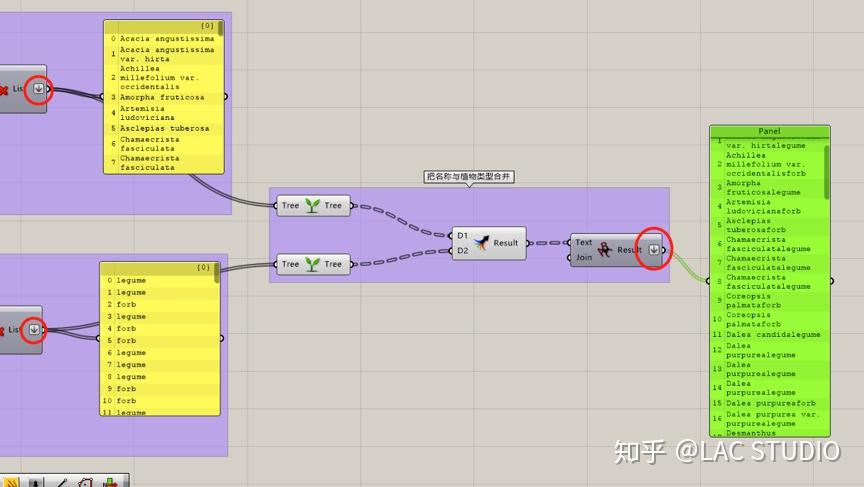
Task: Click the D2 input of Merge component
Action: click(462, 251)
